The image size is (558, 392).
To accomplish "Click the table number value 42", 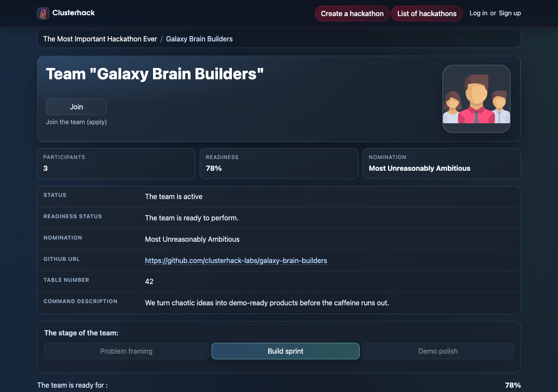I will tap(149, 281).
